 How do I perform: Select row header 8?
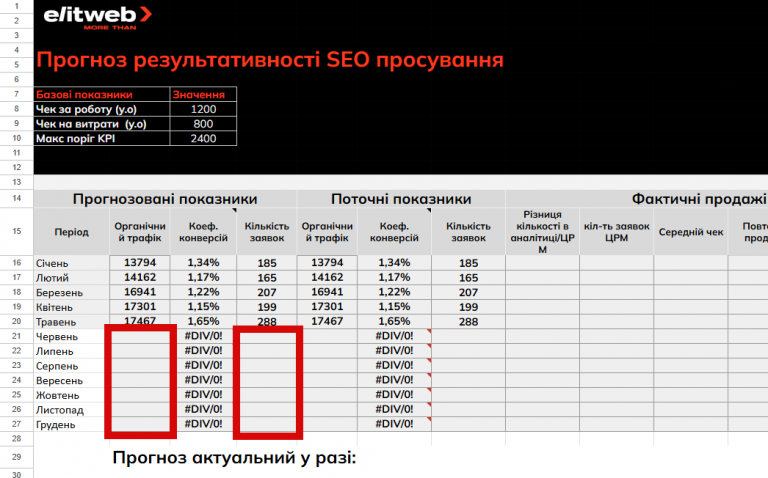coord(17,109)
